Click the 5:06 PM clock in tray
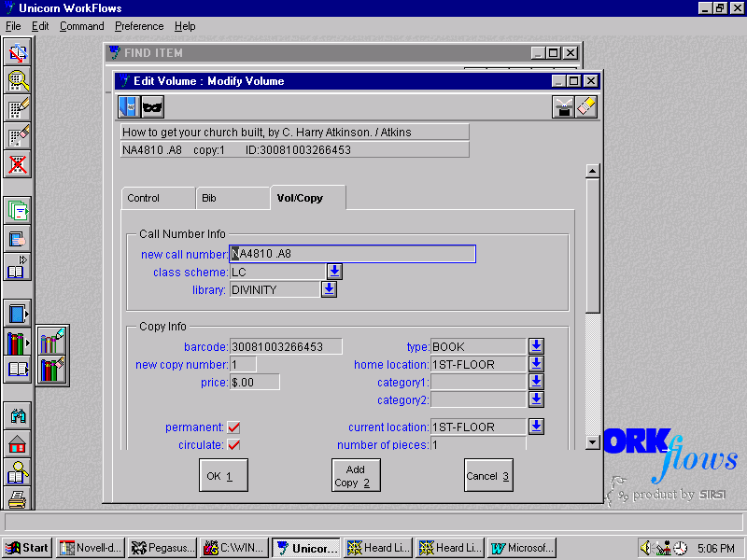Screen dimensions: 747x560 pos(716,548)
